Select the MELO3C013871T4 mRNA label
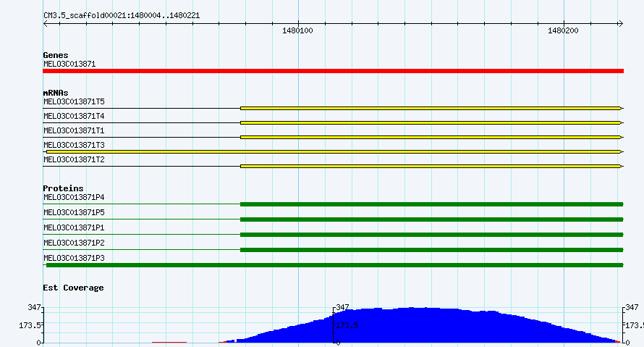 pyautogui.click(x=74, y=116)
